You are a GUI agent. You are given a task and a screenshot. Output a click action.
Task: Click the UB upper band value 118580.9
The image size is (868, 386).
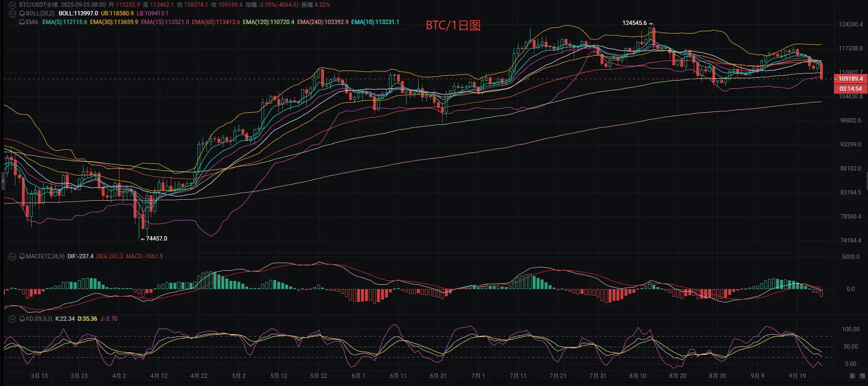point(117,13)
